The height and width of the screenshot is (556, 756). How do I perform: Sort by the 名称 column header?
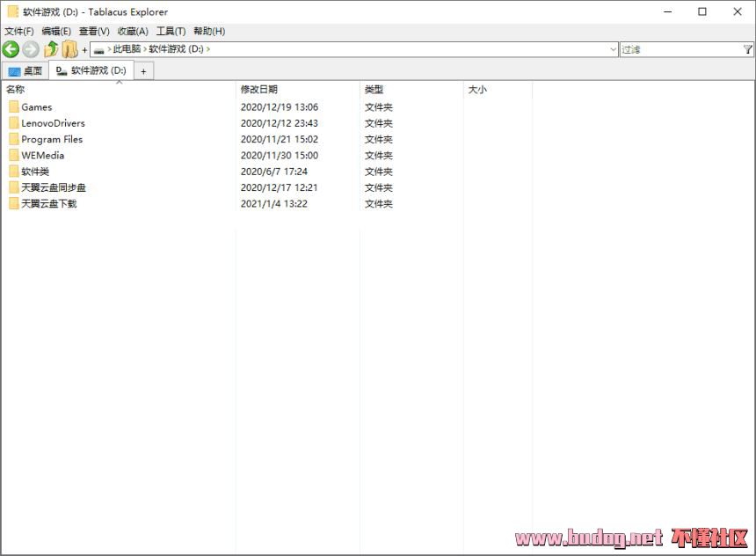tap(119, 89)
